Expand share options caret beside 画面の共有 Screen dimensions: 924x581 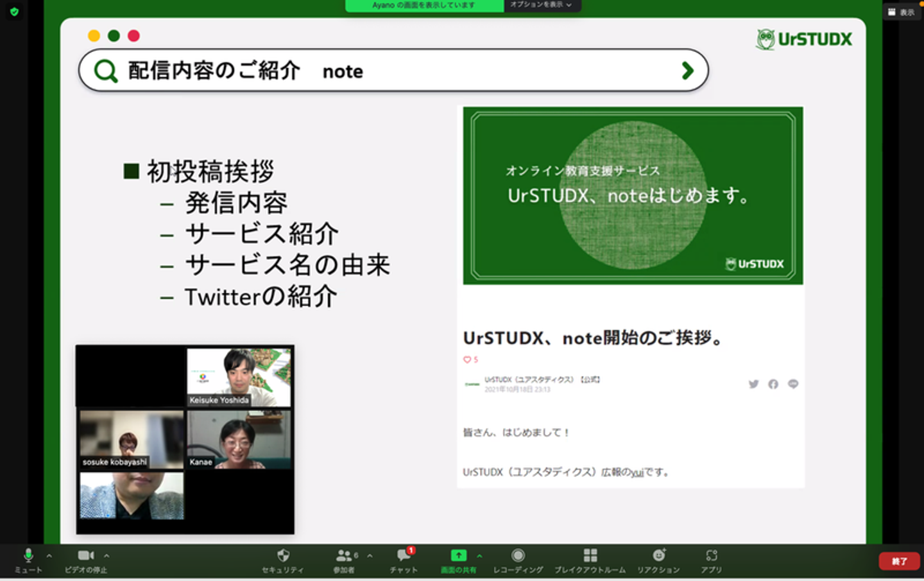pyautogui.click(x=479, y=556)
